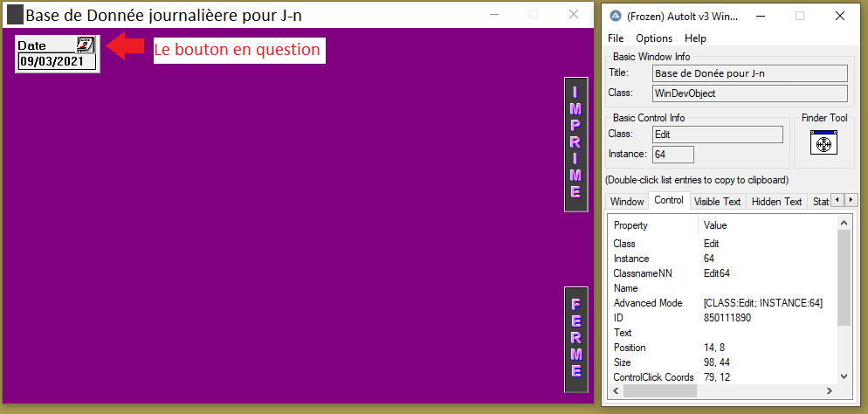
Task: Maximize the AutoIt Window Info window
Action: pyautogui.click(x=799, y=16)
